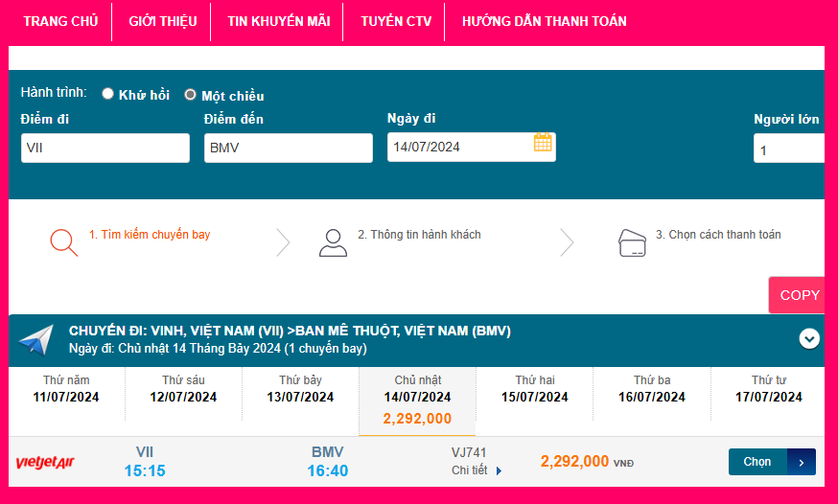The width and height of the screenshot is (838, 504).
Task: Select the Khứ hồi round-trip option
Action: [x=108, y=94]
